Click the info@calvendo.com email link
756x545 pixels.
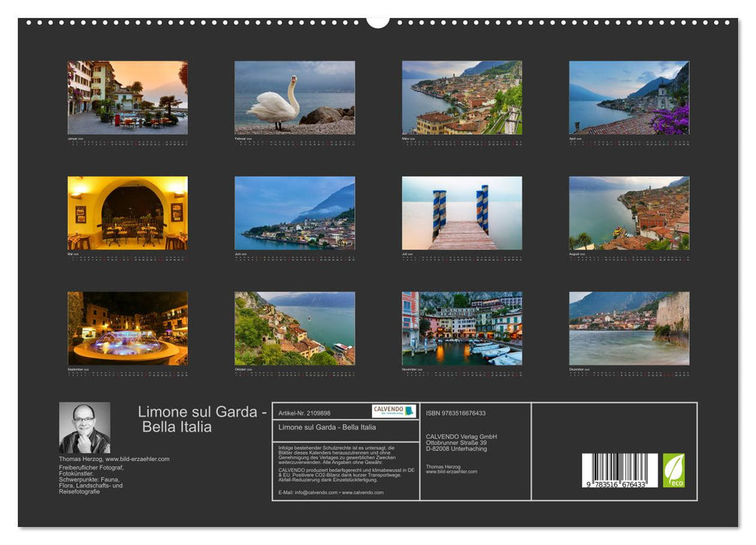pos(314,491)
